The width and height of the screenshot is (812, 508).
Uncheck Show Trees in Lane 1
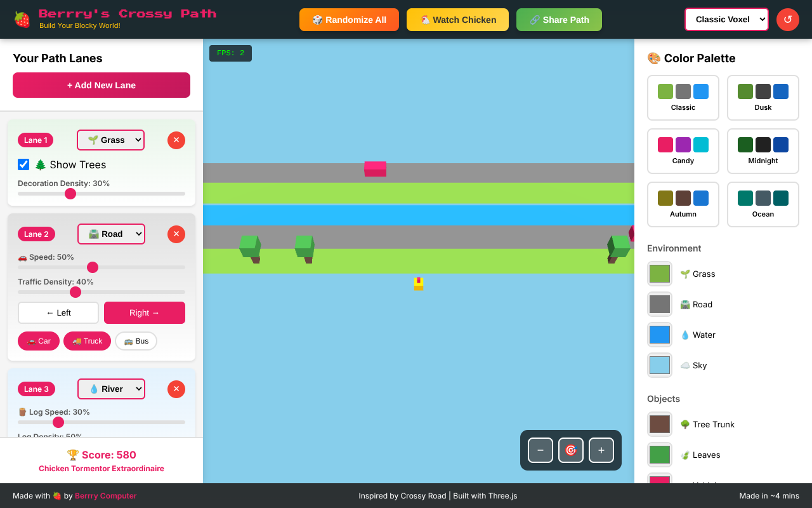[x=23, y=164]
